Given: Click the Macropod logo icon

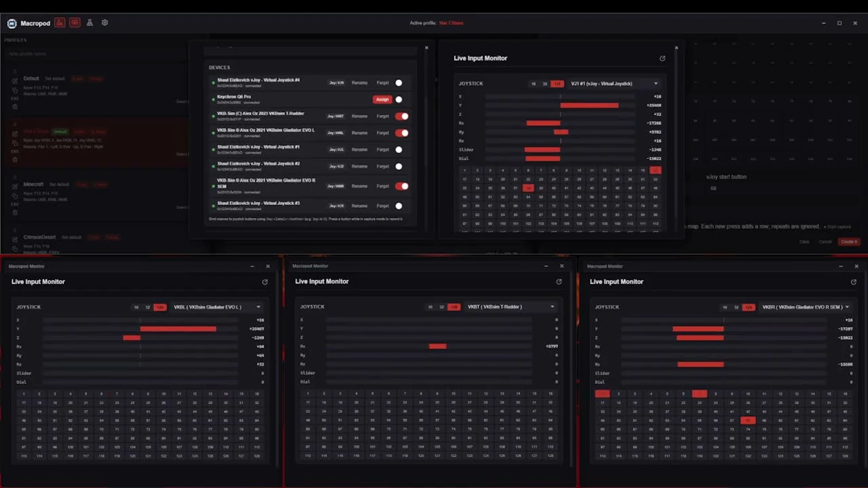Looking at the screenshot, I should point(12,23).
